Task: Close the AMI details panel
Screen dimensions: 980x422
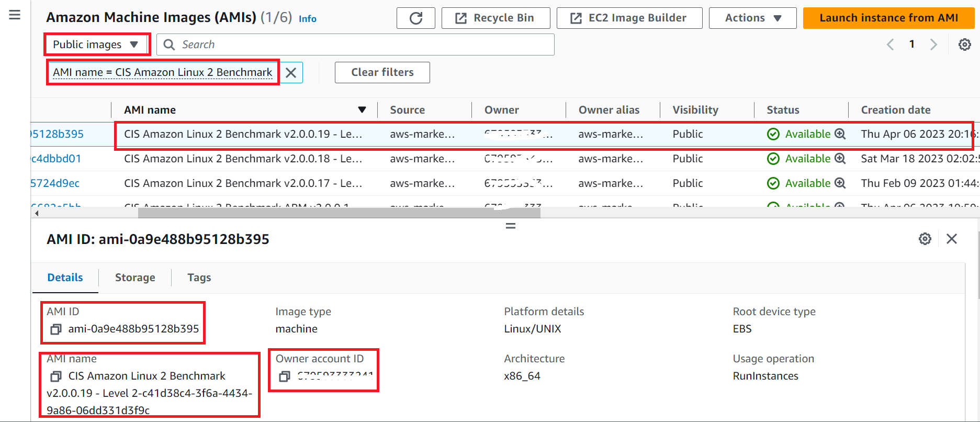Action: 952,239
